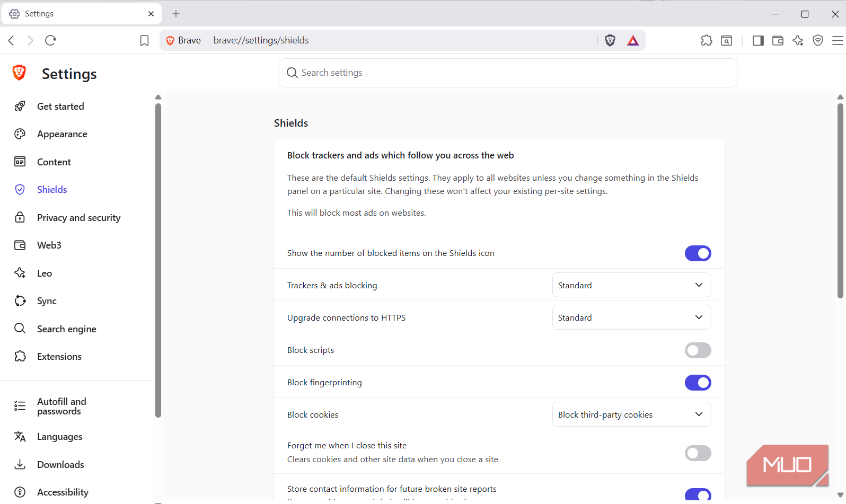
Task: Close the Settings tab
Action: [151, 14]
